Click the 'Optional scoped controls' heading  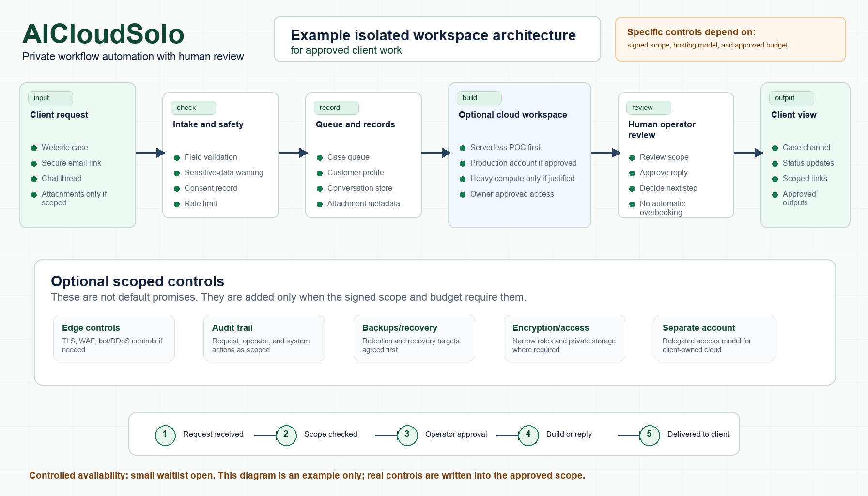(x=138, y=281)
